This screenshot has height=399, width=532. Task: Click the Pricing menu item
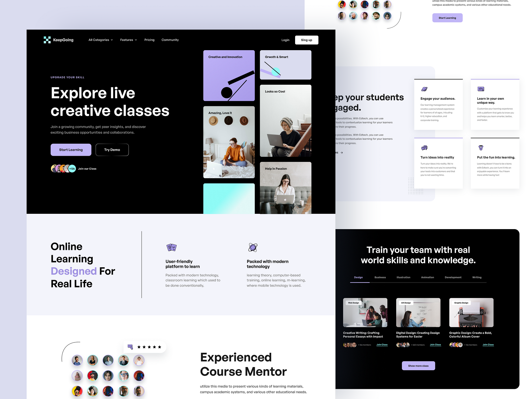pyautogui.click(x=149, y=40)
